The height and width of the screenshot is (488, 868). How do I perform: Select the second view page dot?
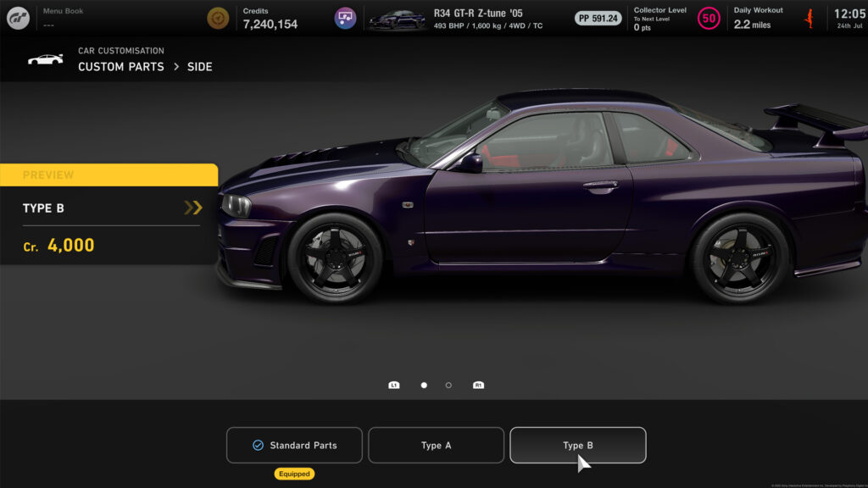click(448, 385)
